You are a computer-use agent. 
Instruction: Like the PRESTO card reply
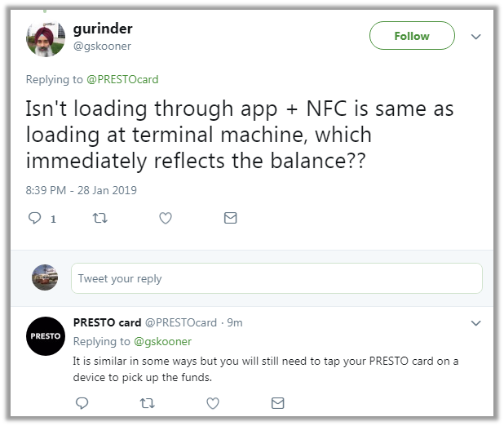[x=212, y=403]
